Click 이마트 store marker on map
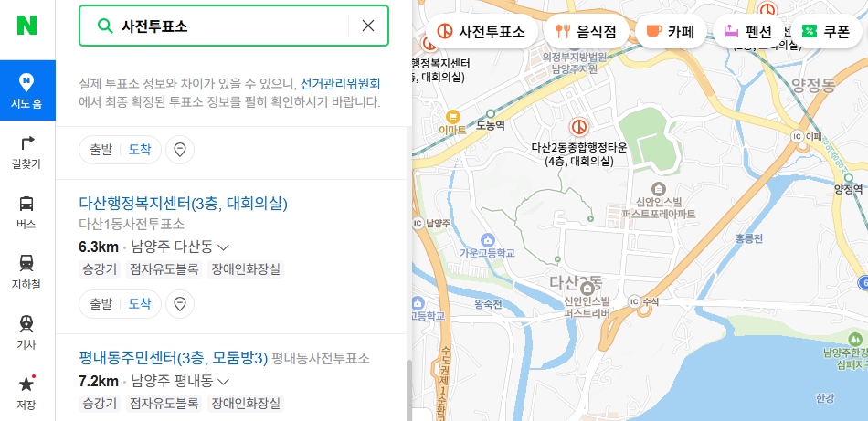868x421 pixels. 453,117
